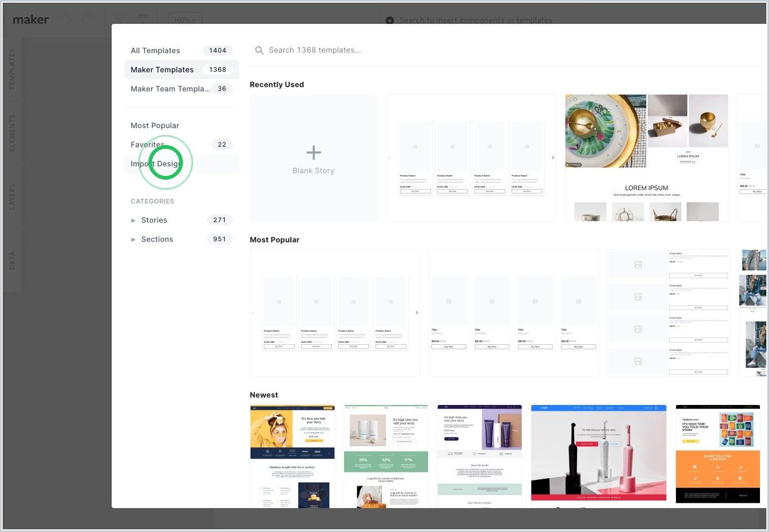Click previous arrow on Most Popular product carousel
This screenshot has width=769, height=532.
[x=253, y=313]
